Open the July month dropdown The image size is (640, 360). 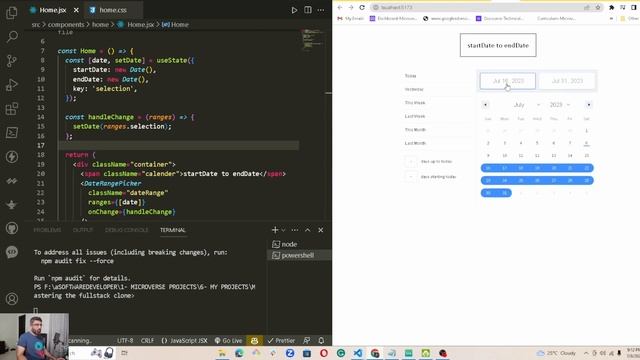527,105
